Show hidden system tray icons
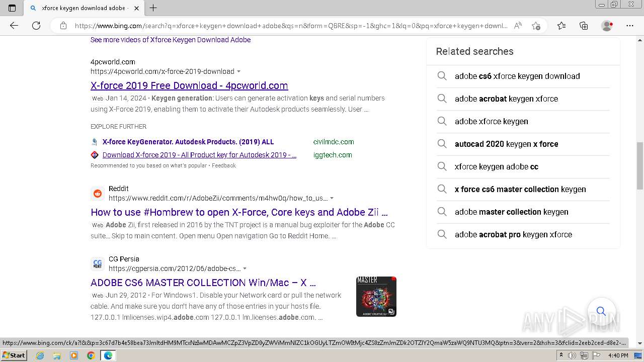This screenshot has height=362, width=644. point(561,355)
